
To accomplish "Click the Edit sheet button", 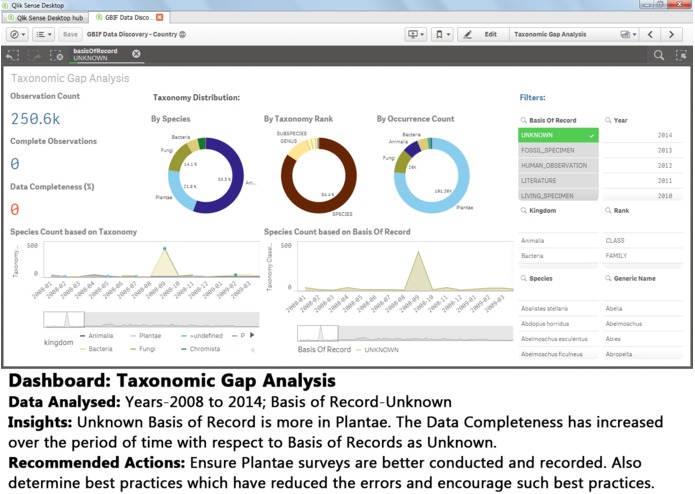I will coord(483,34).
